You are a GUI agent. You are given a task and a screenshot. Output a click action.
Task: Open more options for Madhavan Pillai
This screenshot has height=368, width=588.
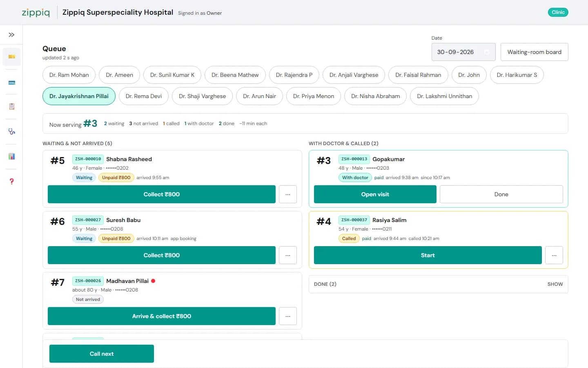coord(288,316)
